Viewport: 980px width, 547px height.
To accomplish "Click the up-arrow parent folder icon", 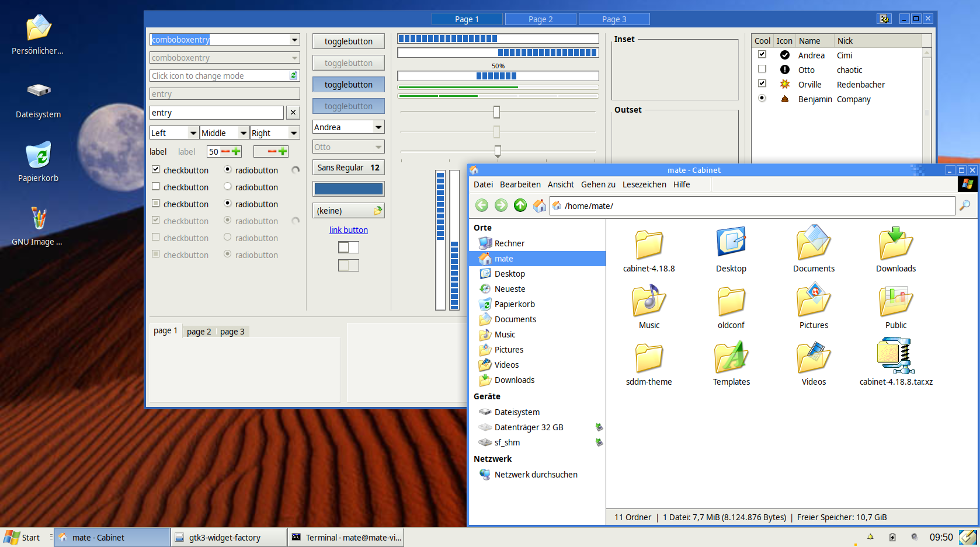I will pyautogui.click(x=520, y=205).
